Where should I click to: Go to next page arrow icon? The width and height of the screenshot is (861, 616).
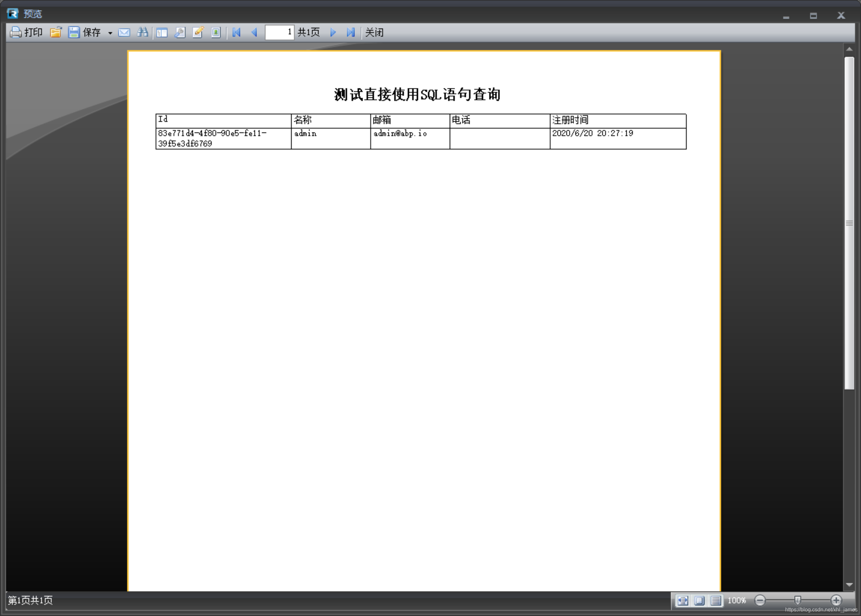[333, 33]
